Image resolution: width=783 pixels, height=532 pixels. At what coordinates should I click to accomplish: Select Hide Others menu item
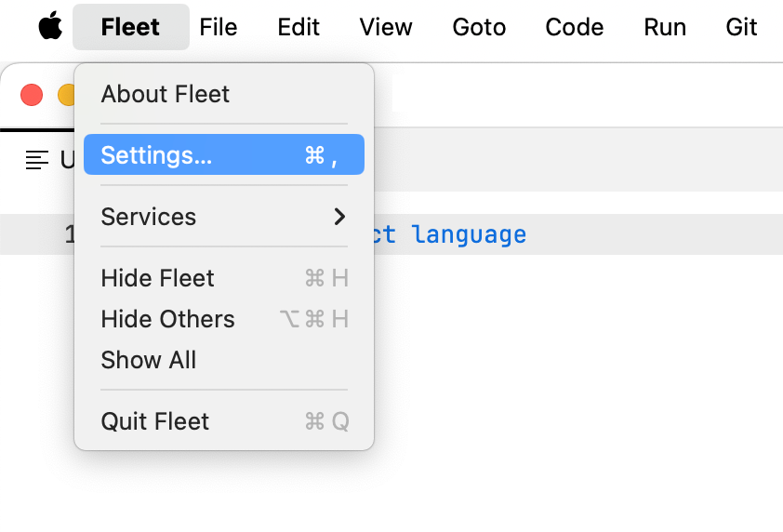tap(167, 319)
